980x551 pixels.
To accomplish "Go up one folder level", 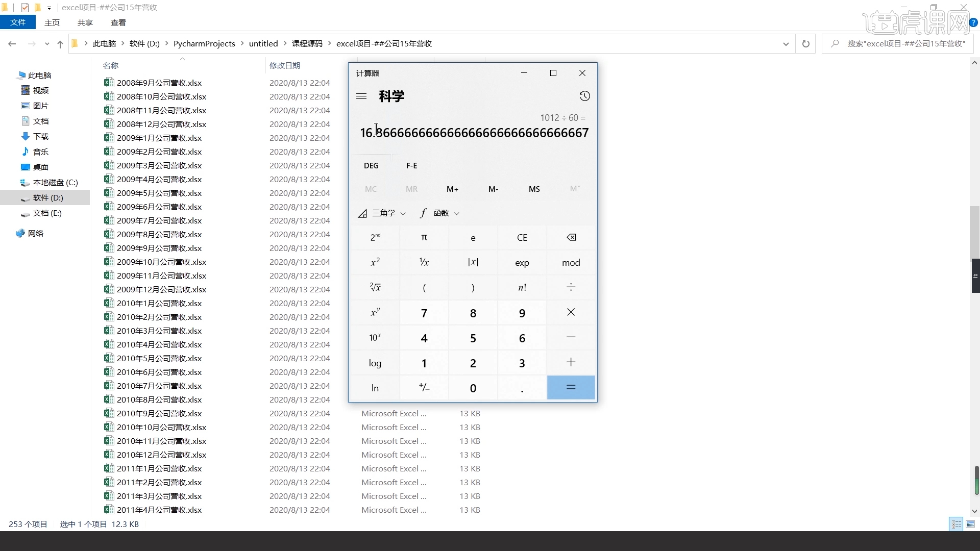I will pos(60,44).
